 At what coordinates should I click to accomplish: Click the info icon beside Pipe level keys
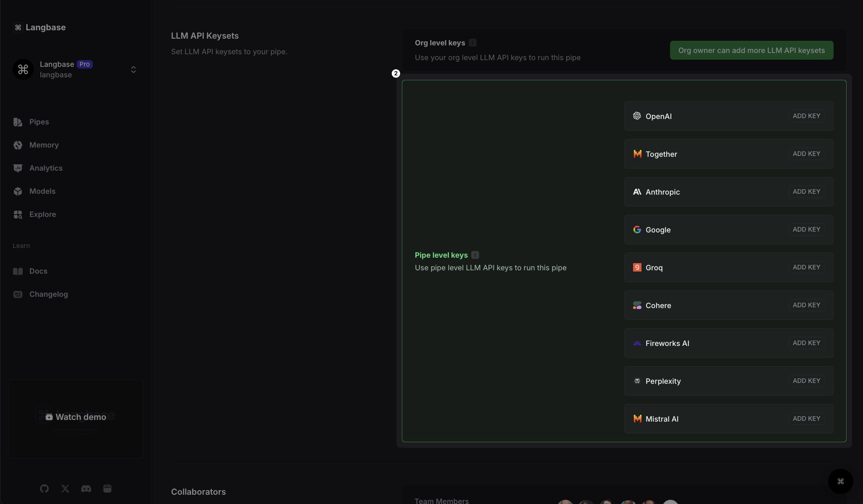coord(475,255)
